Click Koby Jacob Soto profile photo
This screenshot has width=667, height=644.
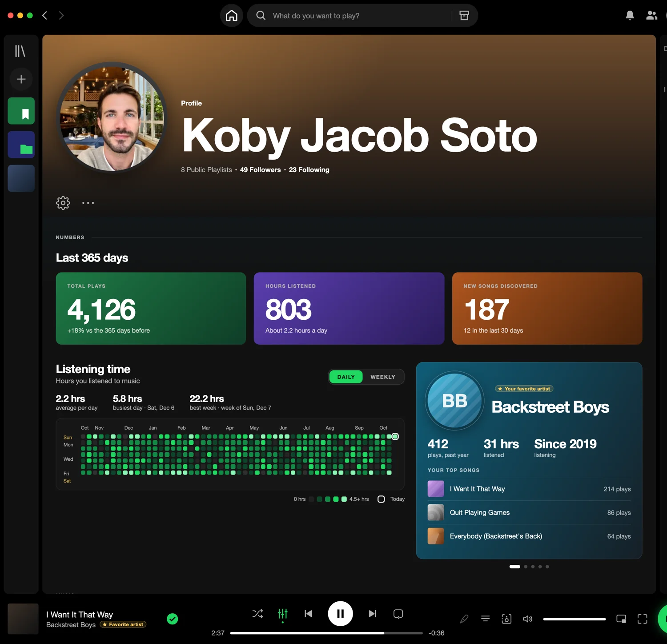coord(112,118)
